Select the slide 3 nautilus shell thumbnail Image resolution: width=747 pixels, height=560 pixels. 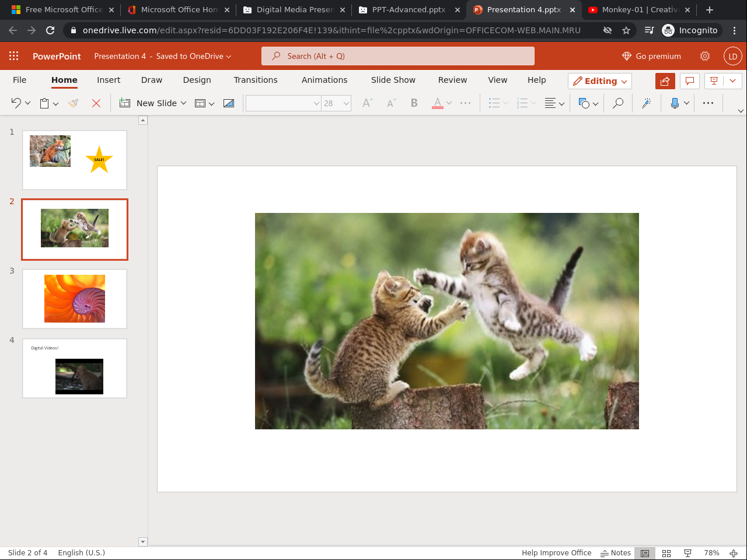pyautogui.click(x=75, y=299)
